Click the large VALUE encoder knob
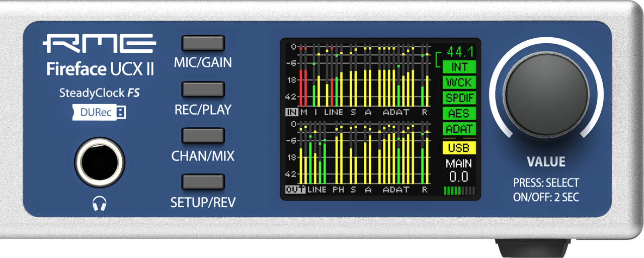644x258 pixels. 547,95
